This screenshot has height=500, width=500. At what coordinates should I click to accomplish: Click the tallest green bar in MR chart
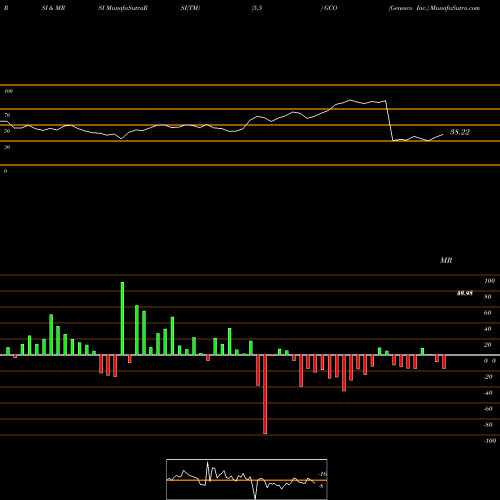pos(122,319)
